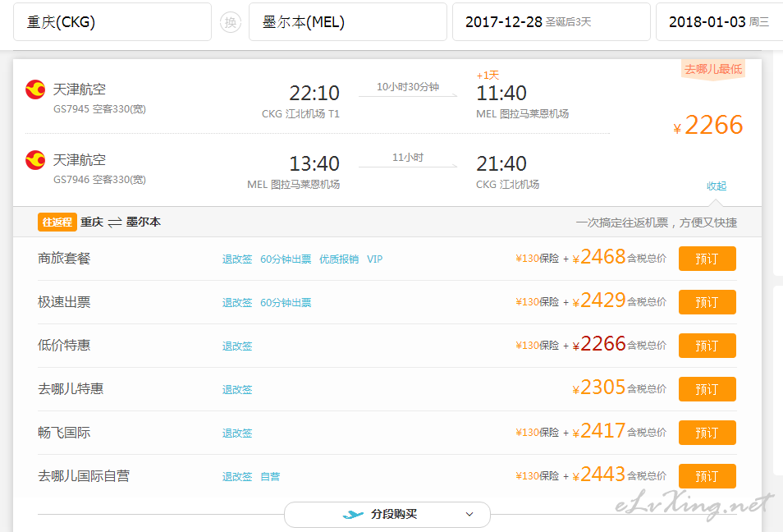Click the ¥130保险 text in 畅飞国际 row

coord(538,433)
